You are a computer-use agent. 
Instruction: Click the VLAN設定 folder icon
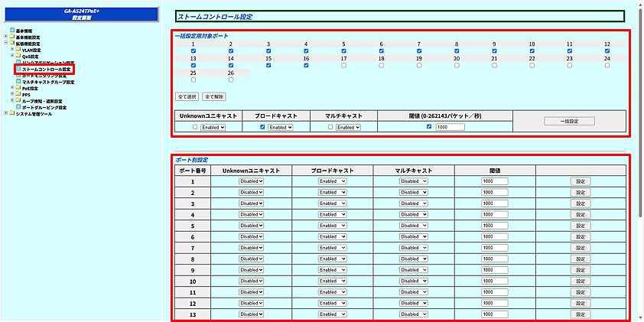pos(18,50)
